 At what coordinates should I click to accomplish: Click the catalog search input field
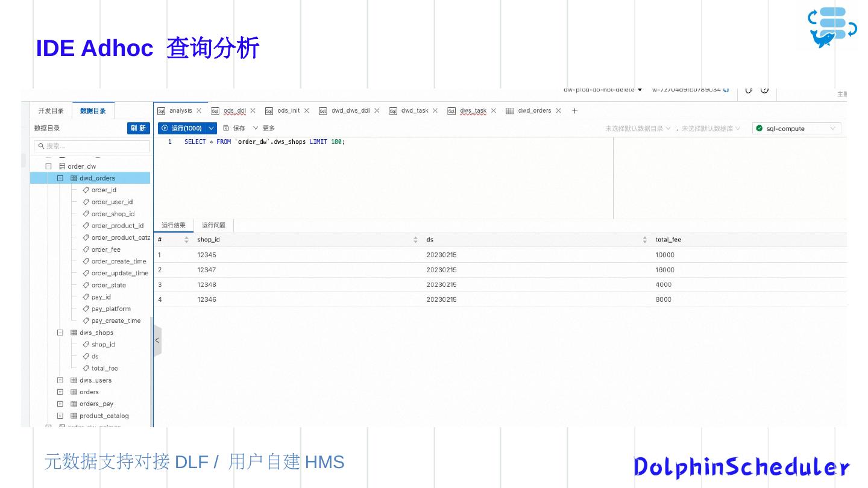[x=92, y=146]
